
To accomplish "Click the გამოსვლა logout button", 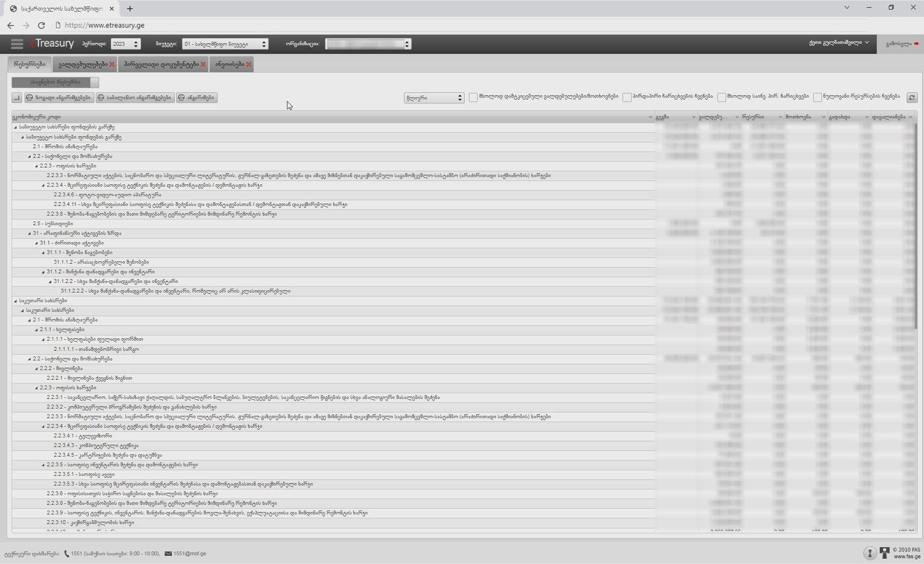I will (901, 44).
